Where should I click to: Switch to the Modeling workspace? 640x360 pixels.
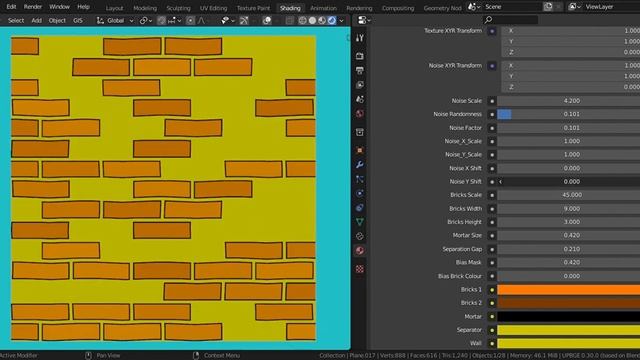point(145,8)
